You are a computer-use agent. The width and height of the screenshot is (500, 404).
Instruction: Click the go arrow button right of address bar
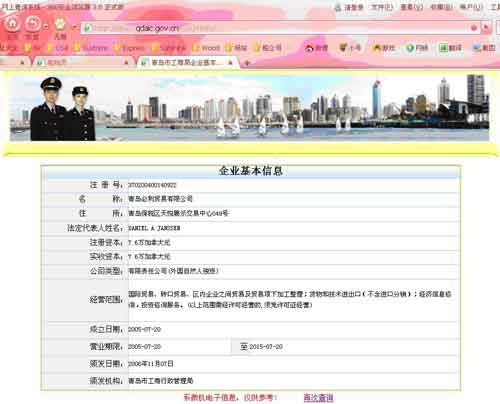point(486,28)
